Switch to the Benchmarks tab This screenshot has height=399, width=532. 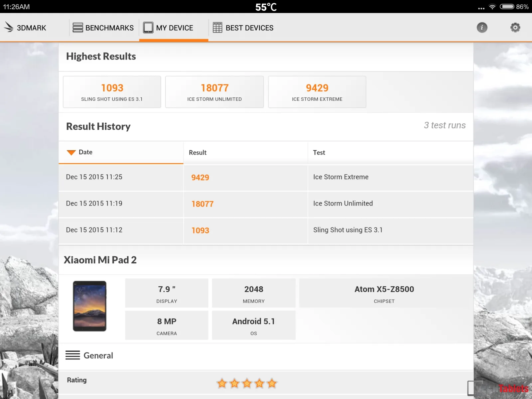coord(103,28)
